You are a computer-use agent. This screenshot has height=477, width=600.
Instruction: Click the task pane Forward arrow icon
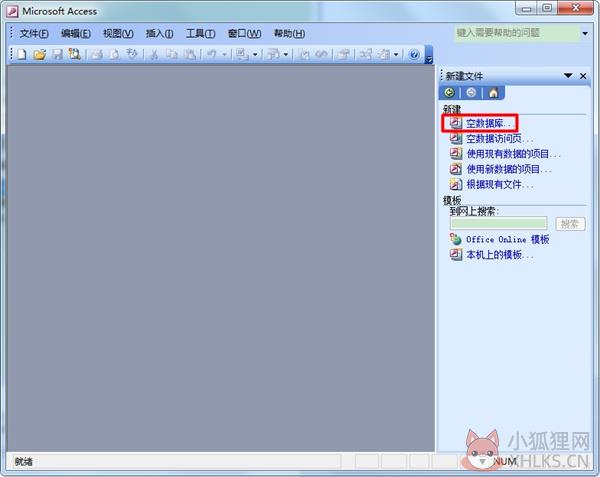pos(471,93)
